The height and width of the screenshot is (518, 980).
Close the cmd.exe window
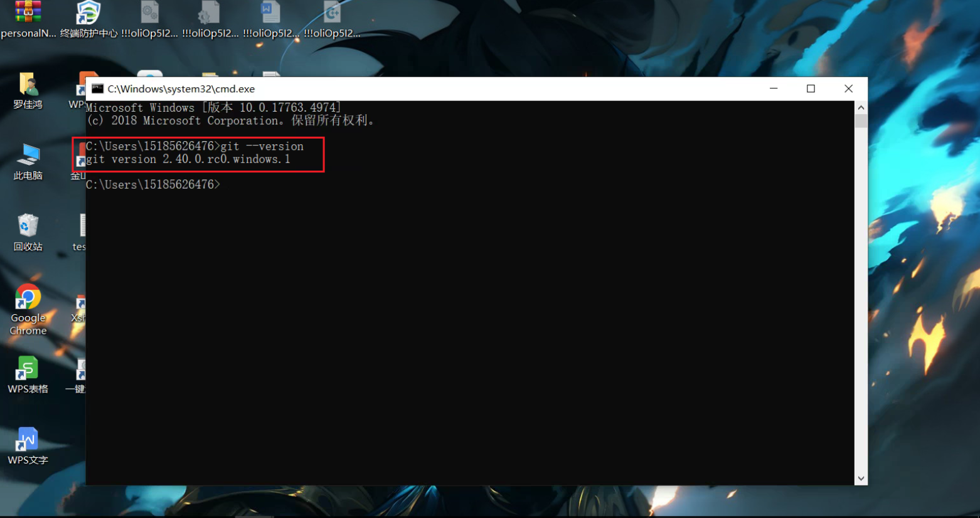click(x=848, y=88)
